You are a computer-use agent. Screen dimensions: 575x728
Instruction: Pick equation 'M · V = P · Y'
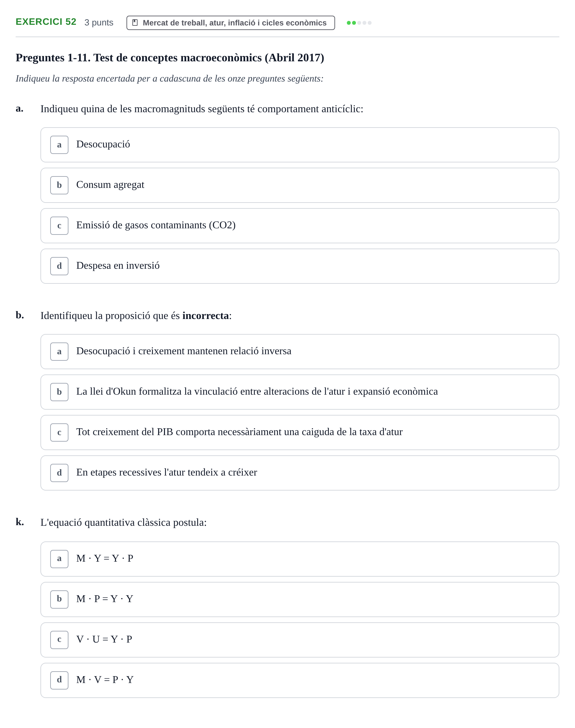[x=300, y=680]
